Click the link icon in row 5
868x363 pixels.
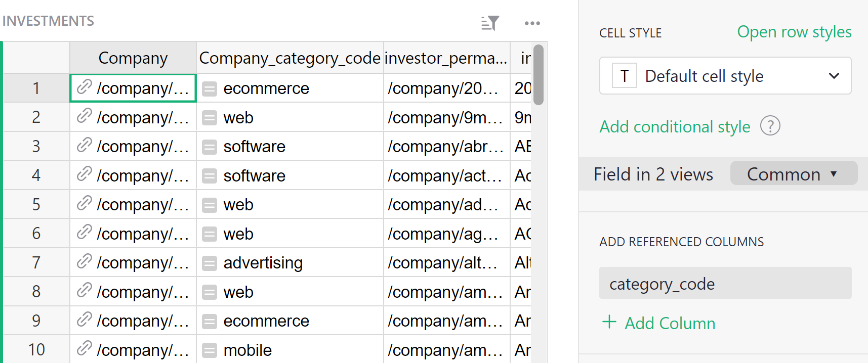point(84,204)
